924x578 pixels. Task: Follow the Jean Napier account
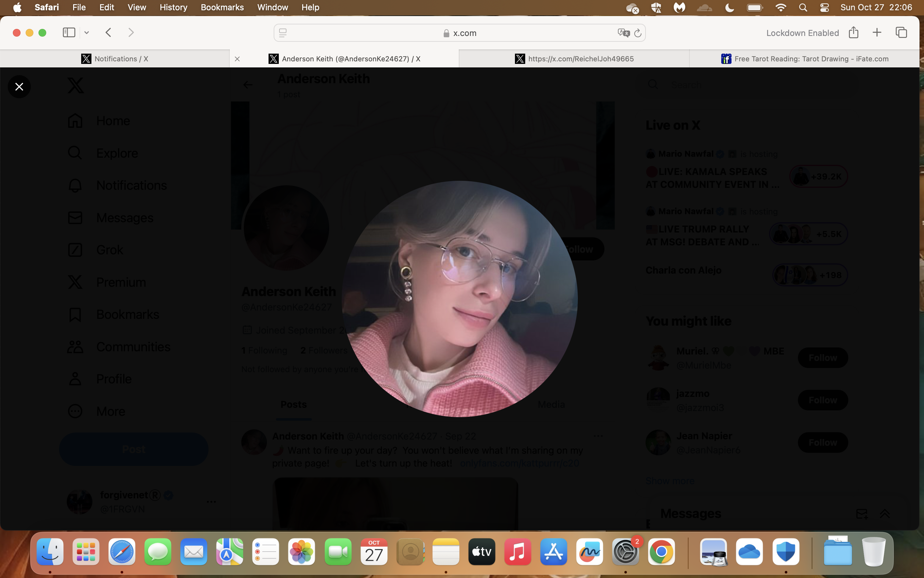click(823, 443)
